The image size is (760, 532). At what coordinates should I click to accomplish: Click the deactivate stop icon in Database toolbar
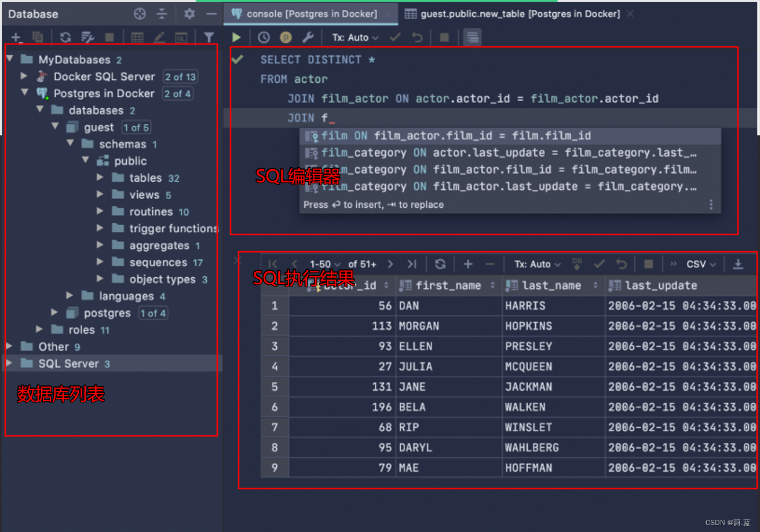coord(109,38)
